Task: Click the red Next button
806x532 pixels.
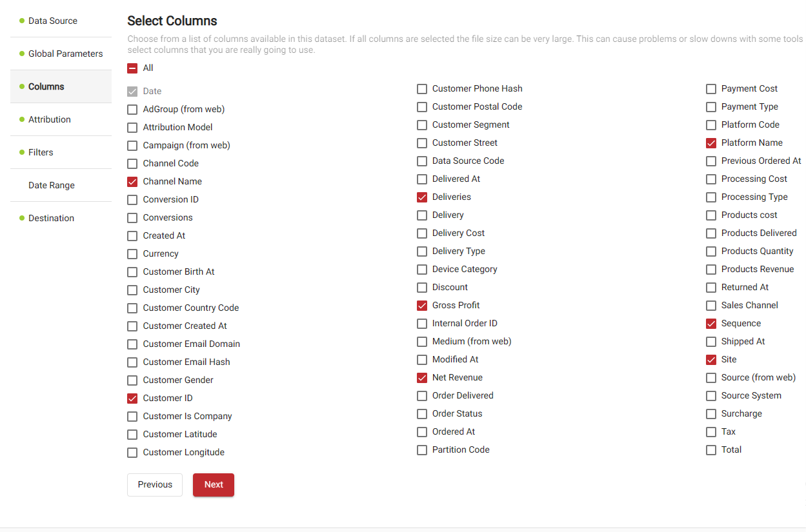Action: click(214, 485)
